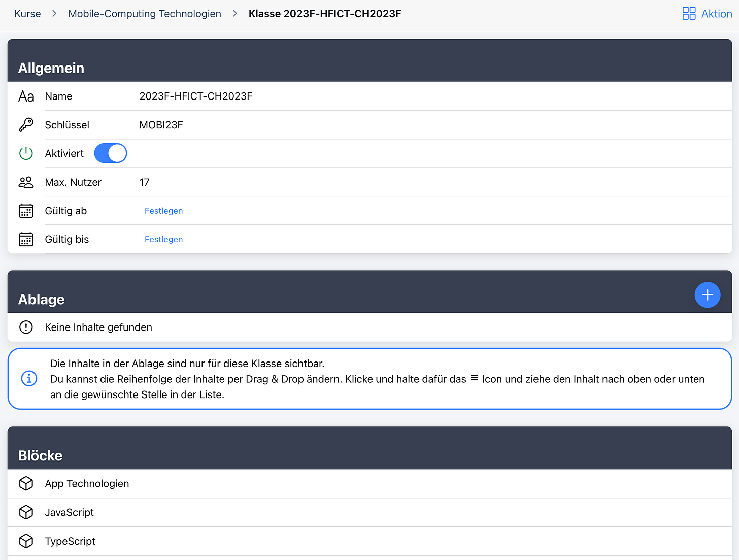
Task: Click the Name label
Action: point(58,96)
